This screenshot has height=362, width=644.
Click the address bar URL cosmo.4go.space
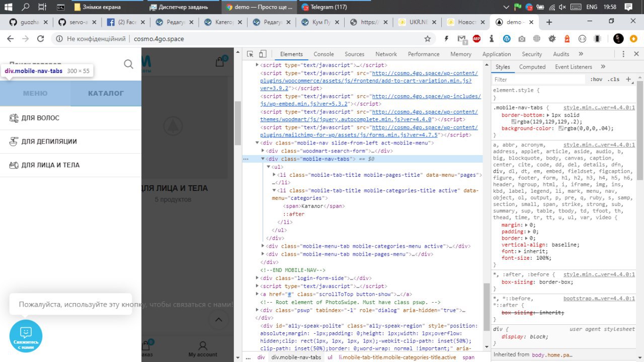(x=158, y=39)
